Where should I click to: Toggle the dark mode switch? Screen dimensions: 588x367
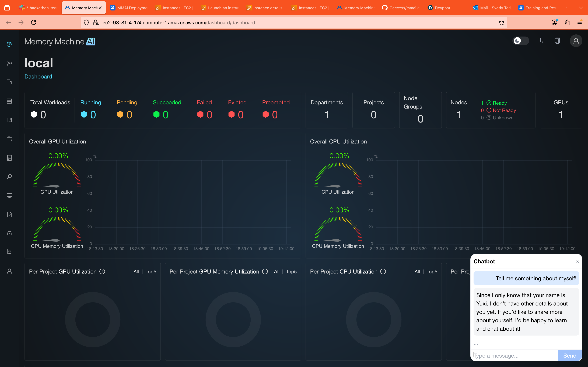[520, 41]
